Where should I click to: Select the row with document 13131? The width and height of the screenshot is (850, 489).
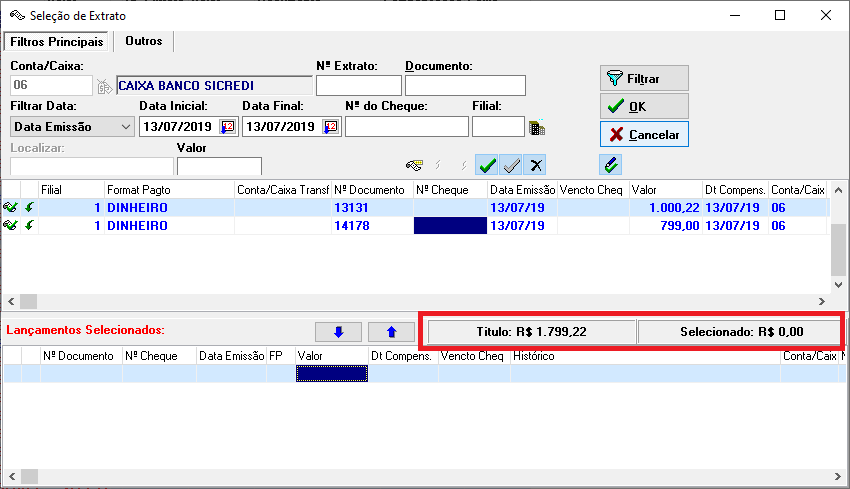click(x=358, y=207)
